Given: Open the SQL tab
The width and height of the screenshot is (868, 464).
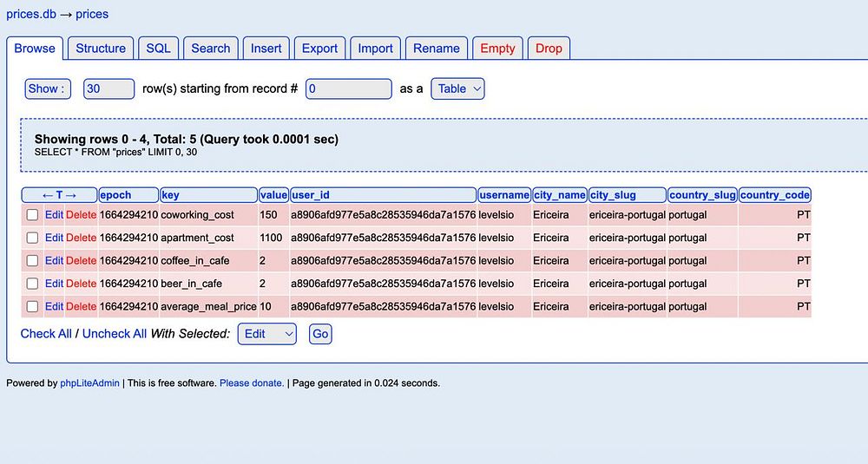Looking at the screenshot, I should pos(158,49).
